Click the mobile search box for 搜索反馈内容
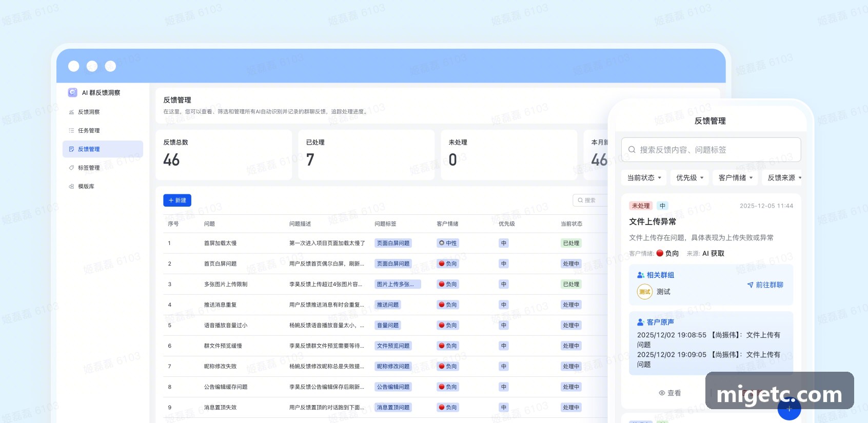Screen dimensions: 868x423 pyautogui.click(x=711, y=150)
